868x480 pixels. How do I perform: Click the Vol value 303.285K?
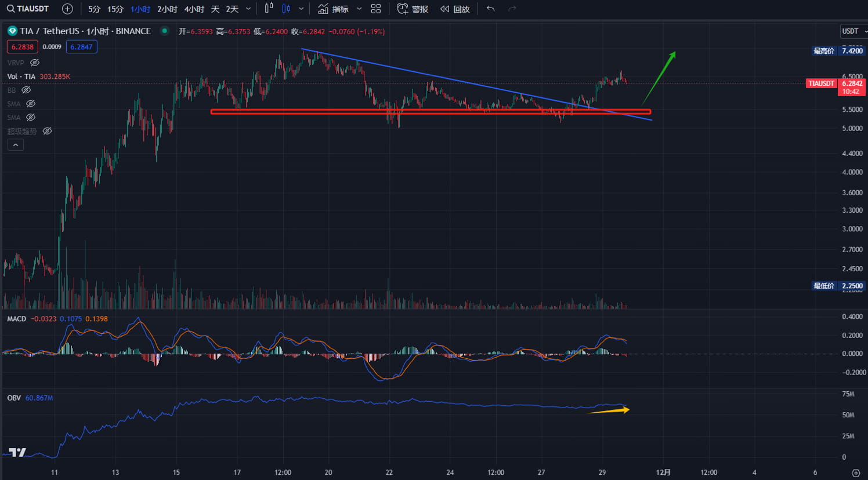55,77
